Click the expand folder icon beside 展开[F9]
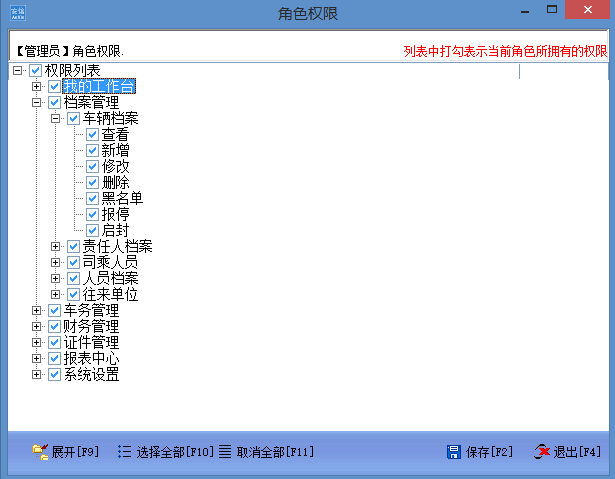 tap(40, 452)
